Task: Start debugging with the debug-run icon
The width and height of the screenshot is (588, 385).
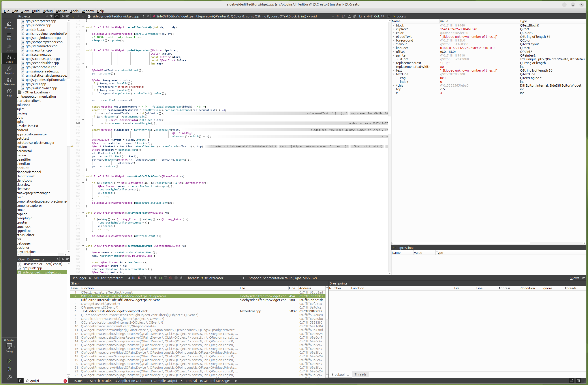Action: pos(9,369)
